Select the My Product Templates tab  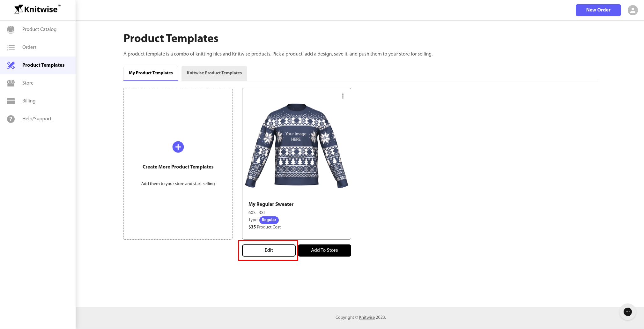(151, 73)
